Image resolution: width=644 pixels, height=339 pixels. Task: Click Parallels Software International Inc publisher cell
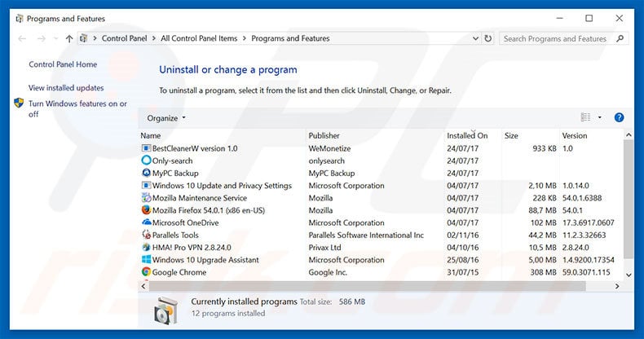pyautogui.click(x=366, y=236)
